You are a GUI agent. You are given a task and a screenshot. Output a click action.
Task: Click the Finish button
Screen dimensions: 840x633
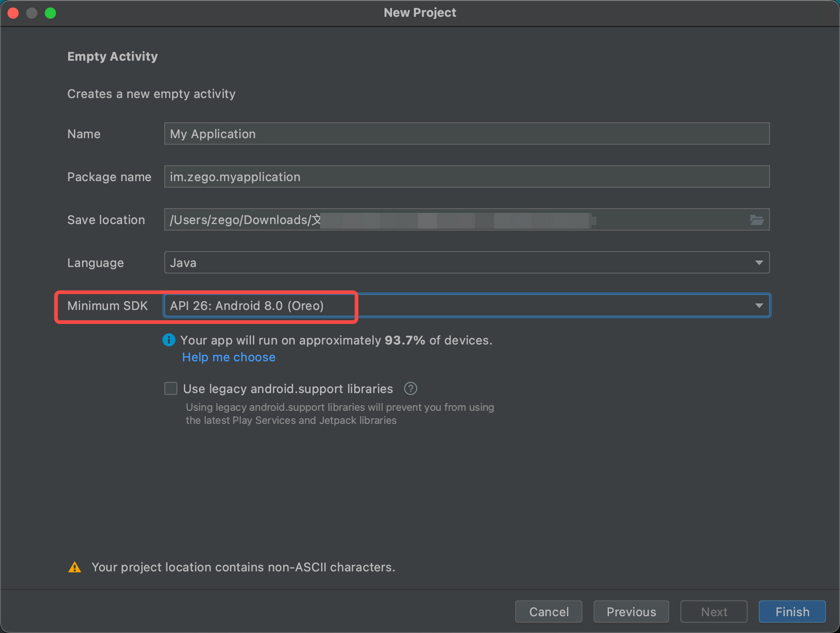(x=792, y=612)
